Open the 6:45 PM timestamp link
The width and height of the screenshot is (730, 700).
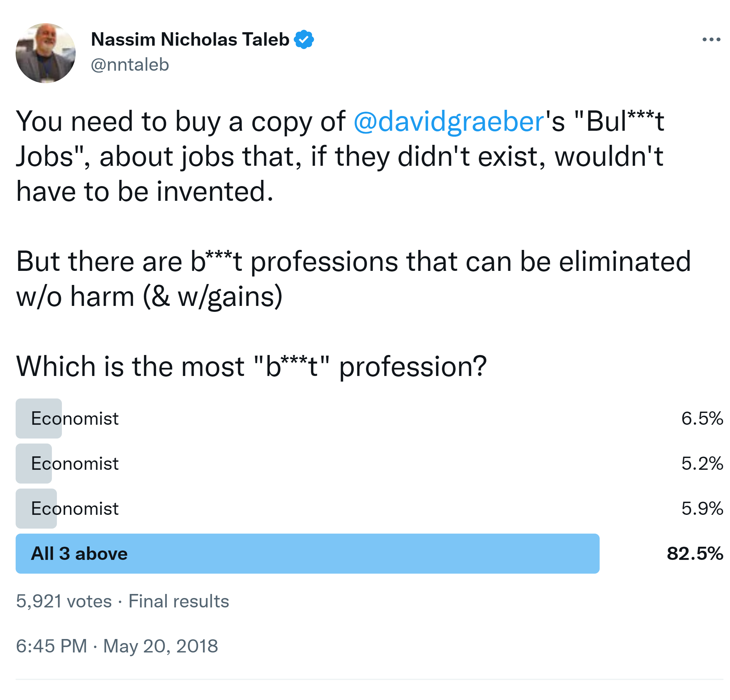[51, 646]
